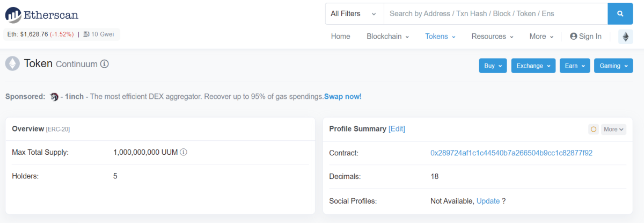Open the Buy dropdown button
The image size is (644, 223).
(493, 66)
